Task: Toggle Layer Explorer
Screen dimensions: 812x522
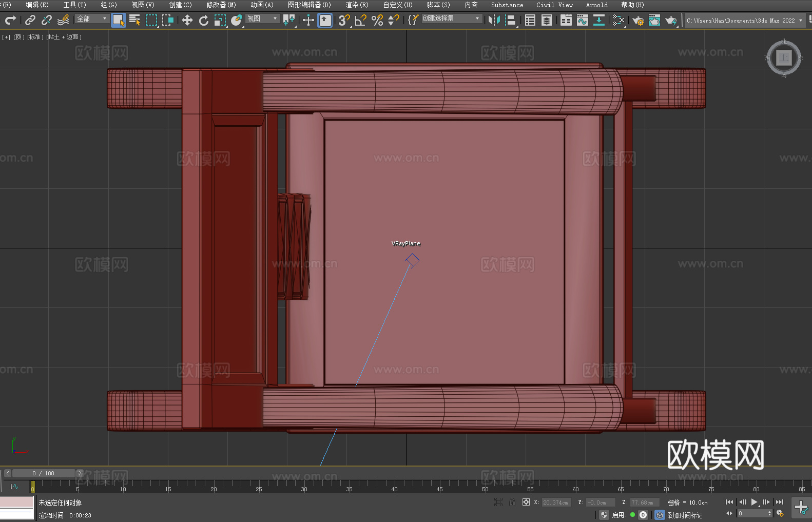Action: point(547,20)
